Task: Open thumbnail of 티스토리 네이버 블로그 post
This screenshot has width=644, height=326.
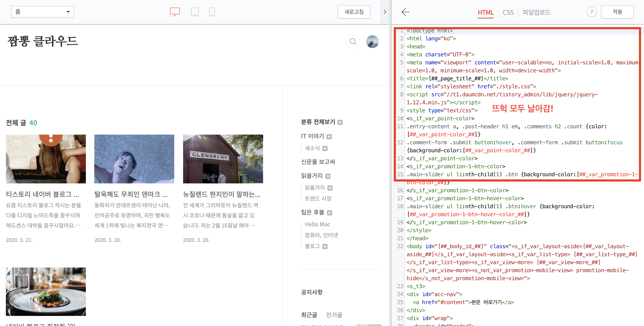Action: point(46,159)
